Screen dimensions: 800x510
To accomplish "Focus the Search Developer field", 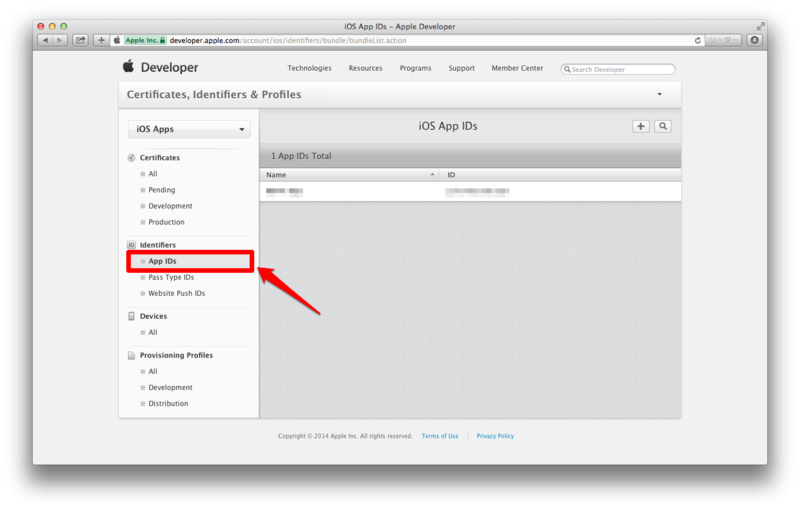I will 618,69.
